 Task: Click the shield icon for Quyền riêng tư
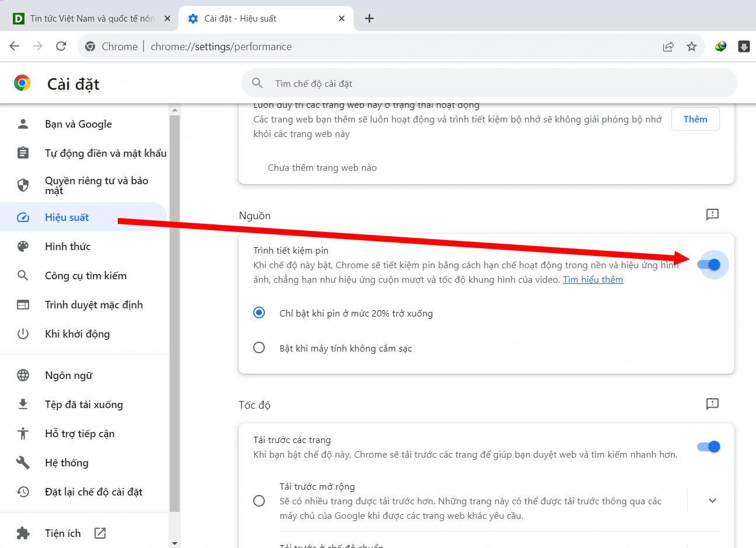click(23, 185)
